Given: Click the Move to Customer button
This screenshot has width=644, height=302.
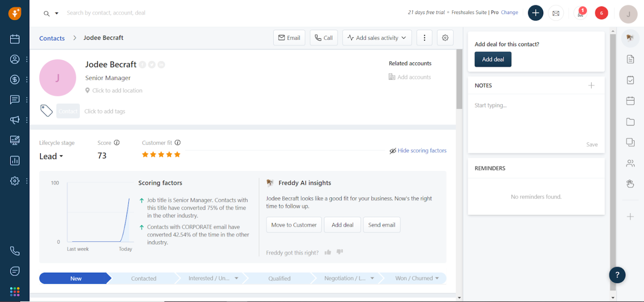Looking at the screenshot, I should pos(293,225).
